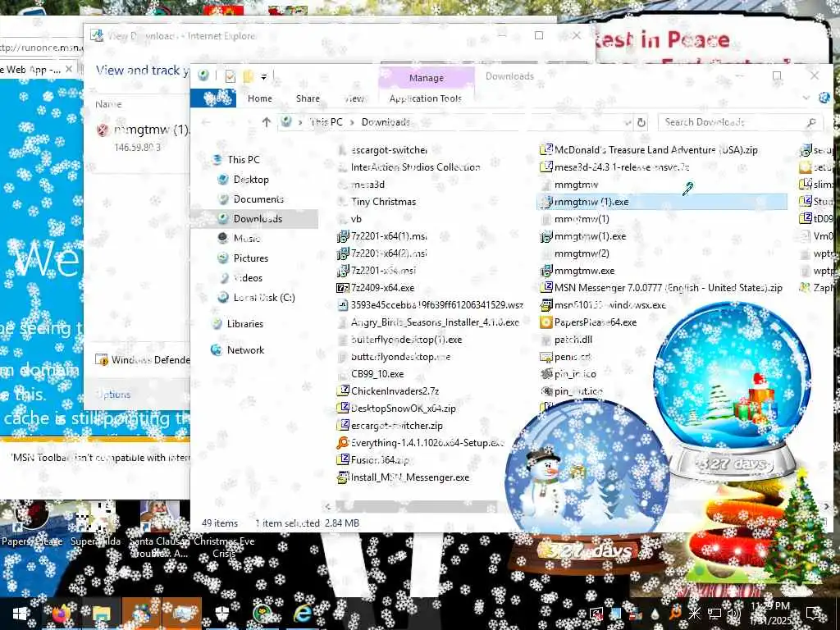840x630 pixels.
Task: Select mesa3d-24.3.1-release 7z file
Action: (622, 167)
